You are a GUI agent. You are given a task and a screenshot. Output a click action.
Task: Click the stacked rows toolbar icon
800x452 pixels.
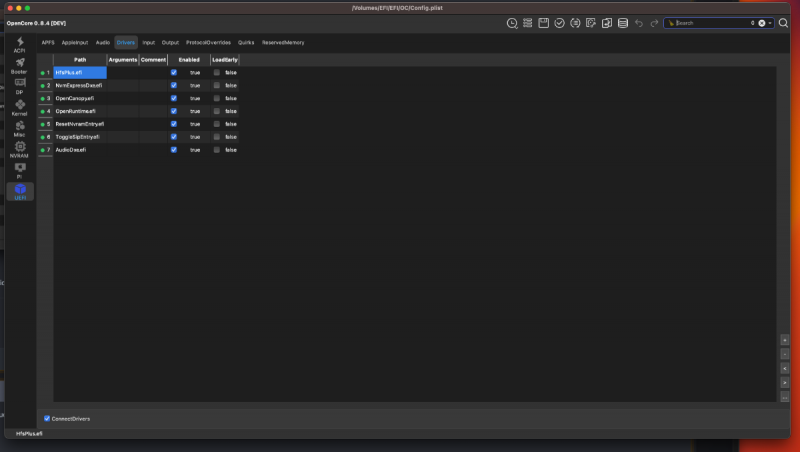click(528, 23)
